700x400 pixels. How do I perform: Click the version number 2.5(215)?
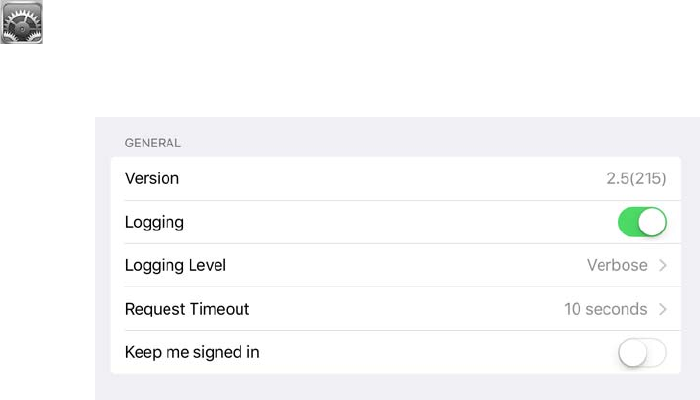point(636,179)
